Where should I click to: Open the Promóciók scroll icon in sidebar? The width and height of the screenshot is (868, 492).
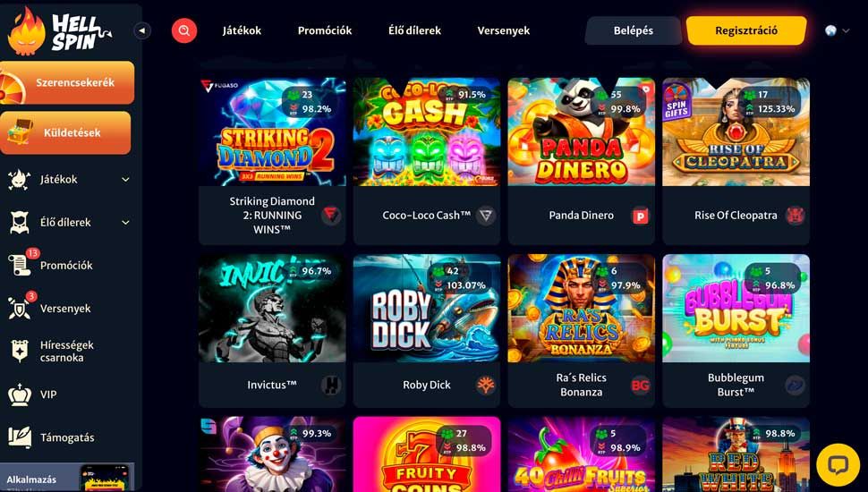[20, 265]
